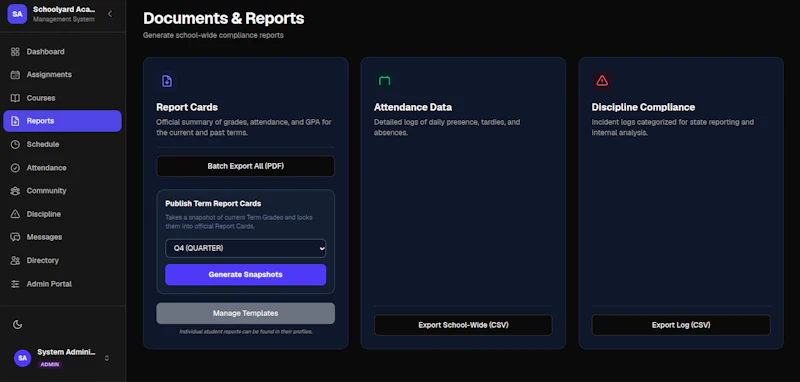Click the System Administrator SA avatar

coord(22,358)
